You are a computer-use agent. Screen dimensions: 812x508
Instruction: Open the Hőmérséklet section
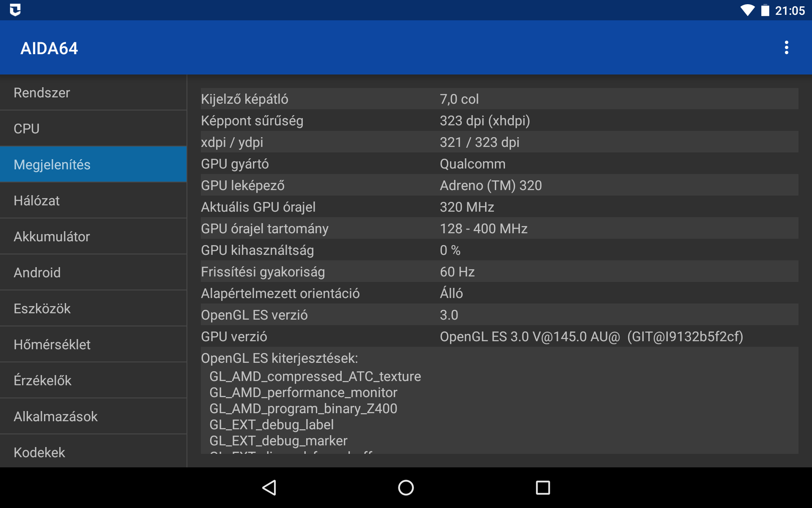click(93, 345)
